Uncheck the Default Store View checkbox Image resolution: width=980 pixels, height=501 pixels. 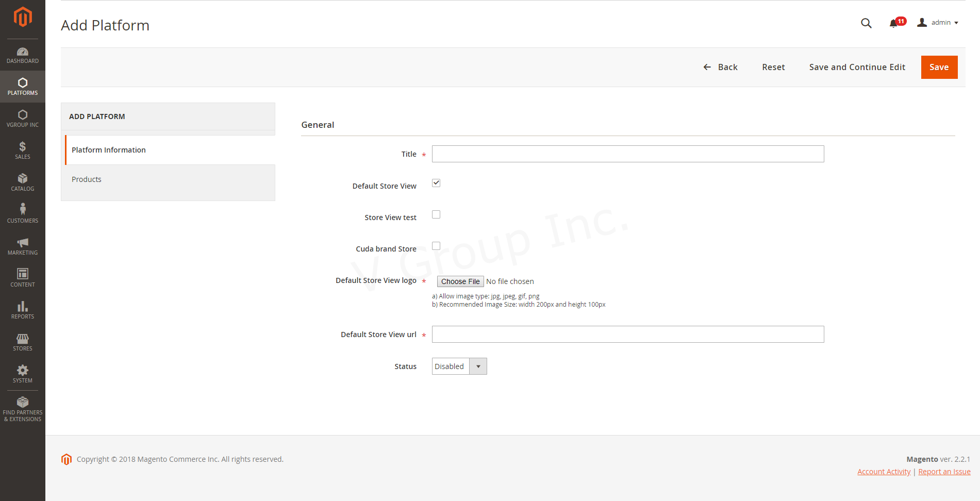436,183
